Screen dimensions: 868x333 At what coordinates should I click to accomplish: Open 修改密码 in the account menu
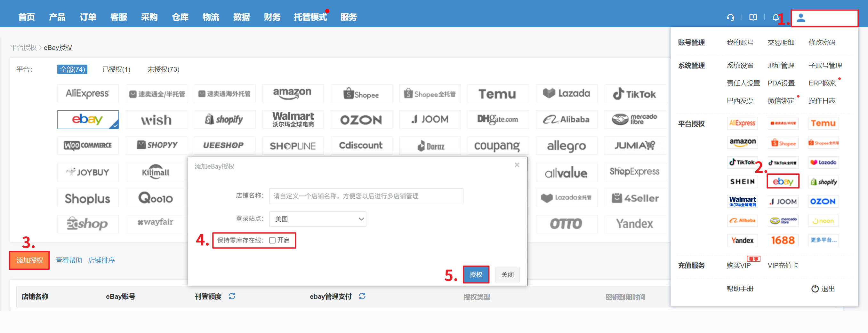tap(822, 43)
